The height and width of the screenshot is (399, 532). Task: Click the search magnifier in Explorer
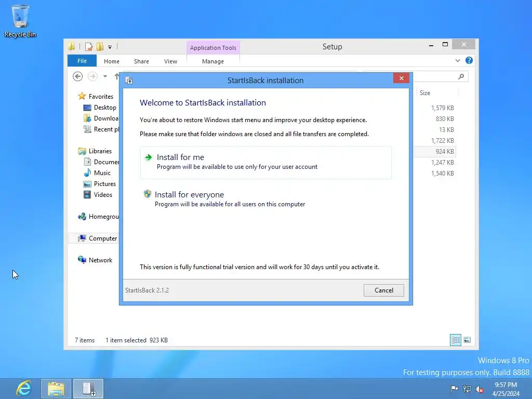[x=461, y=77]
